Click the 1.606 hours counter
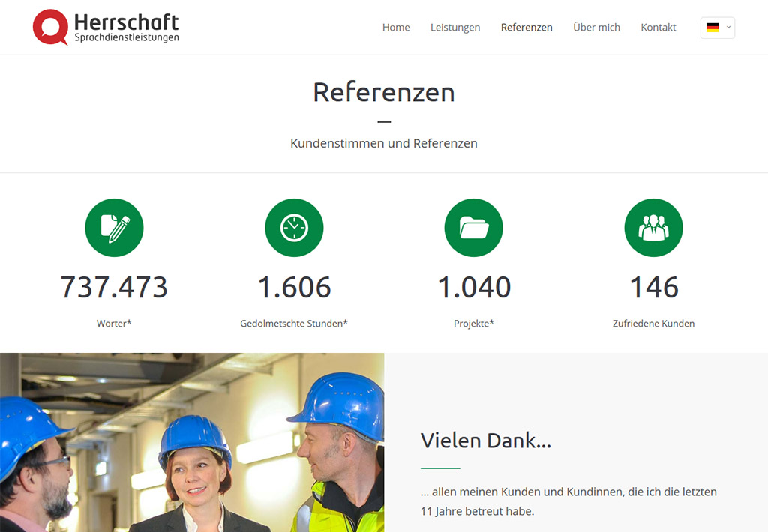 point(294,287)
